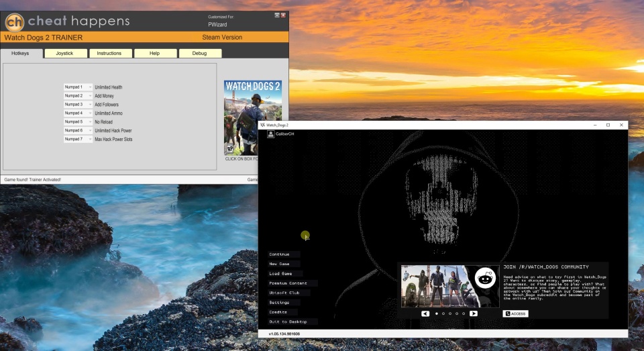
Task: Select New Game in the game menu
Action: tap(284, 264)
